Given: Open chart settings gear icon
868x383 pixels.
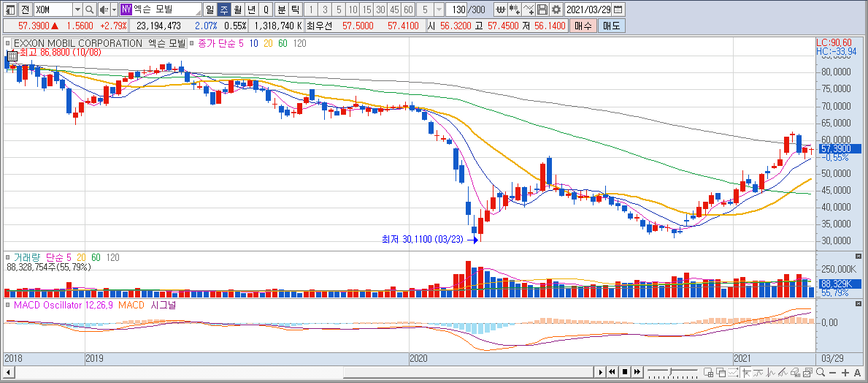Looking at the screenshot, I should click(x=556, y=10).
